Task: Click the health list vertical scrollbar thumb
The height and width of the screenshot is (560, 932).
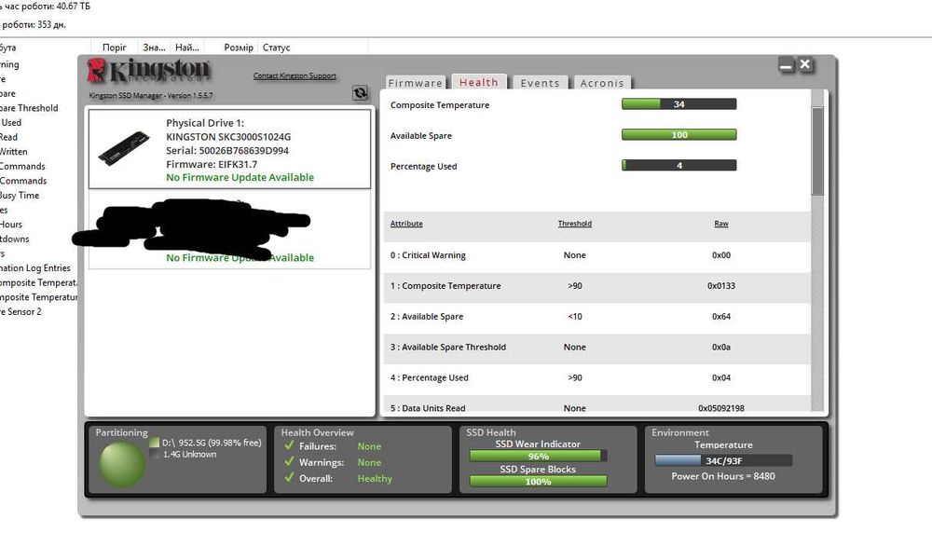Action: (x=817, y=151)
